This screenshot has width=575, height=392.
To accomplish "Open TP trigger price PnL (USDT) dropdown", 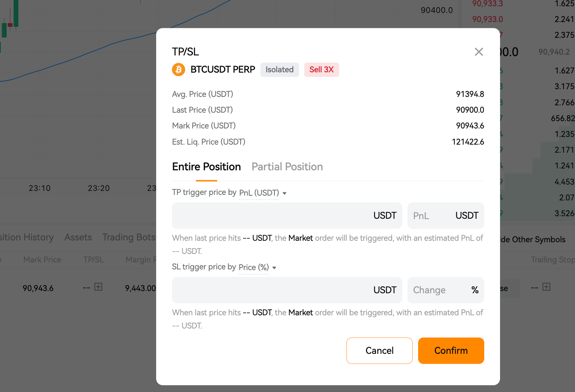I will pyautogui.click(x=263, y=193).
